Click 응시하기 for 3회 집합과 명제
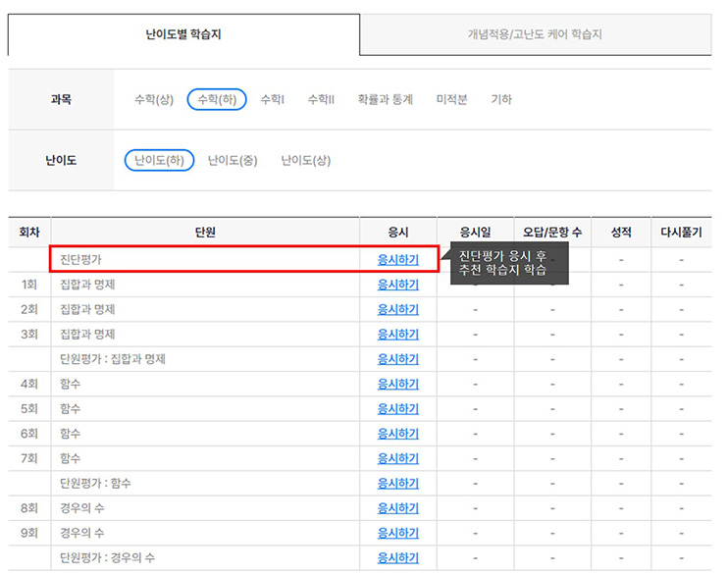 click(398, 334)
